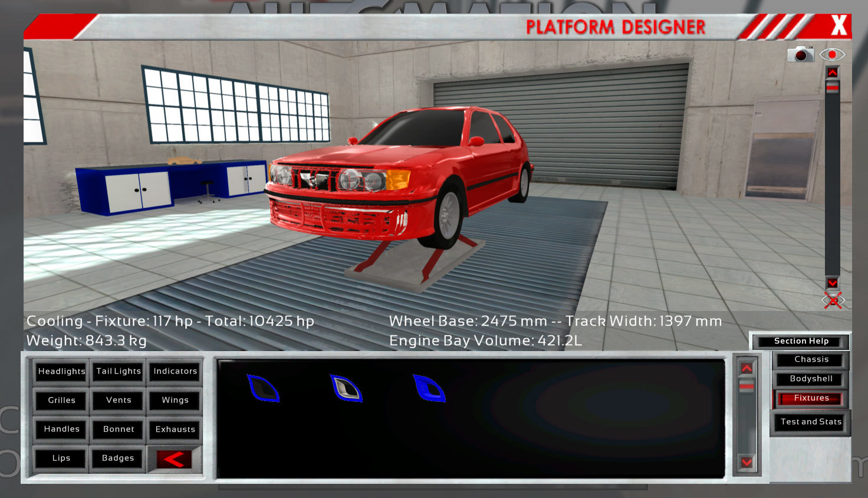868x498 pixels.
Task: Pick the solid blue fixture thumbnail
Action: 429,388
